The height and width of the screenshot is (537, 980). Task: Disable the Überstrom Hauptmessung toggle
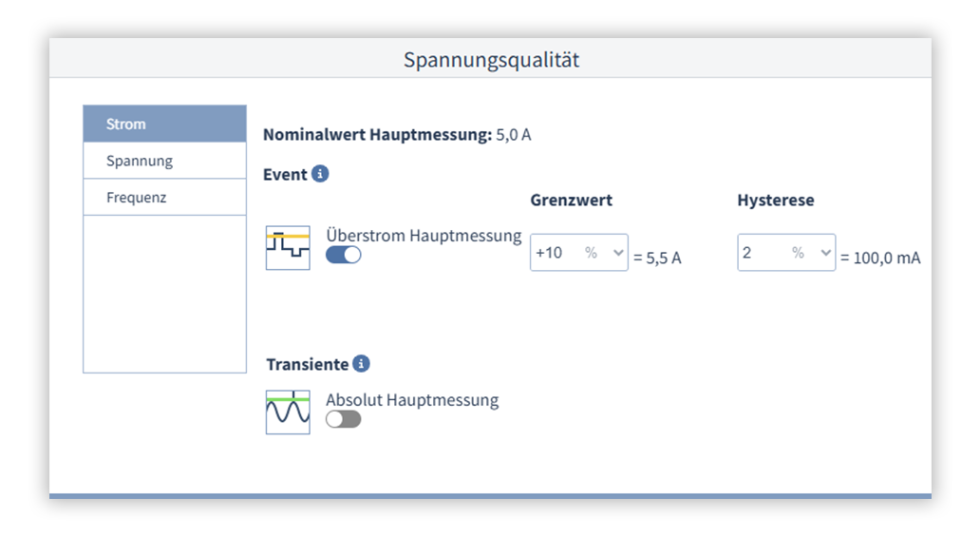click(x=344, y=255)
